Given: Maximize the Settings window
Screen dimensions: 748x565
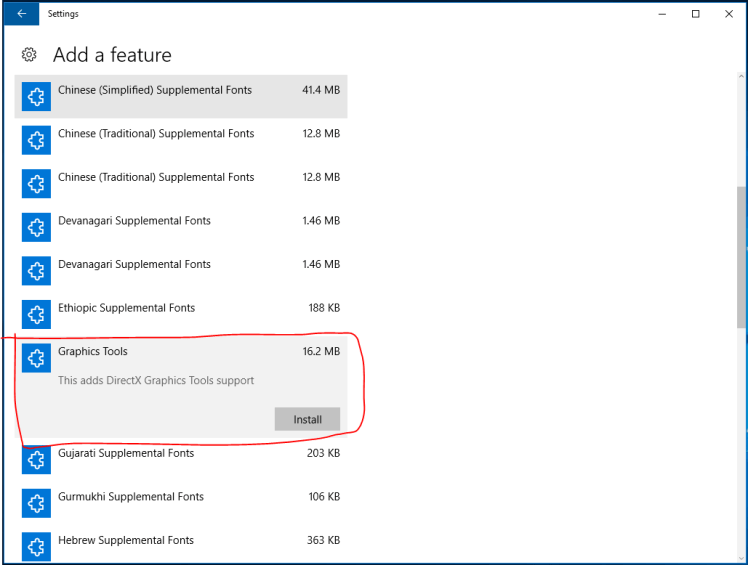Looking at the screenshot, I should point(695,14).
